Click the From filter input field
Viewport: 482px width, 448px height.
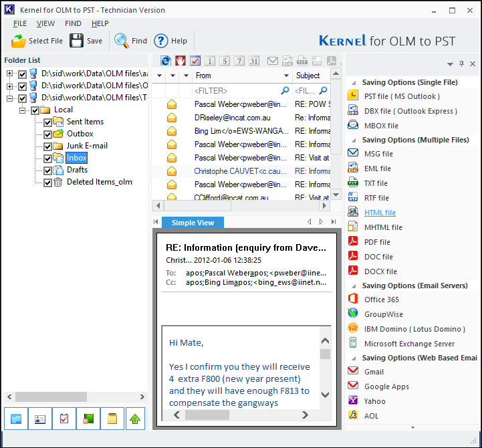[x=234, y=90]
